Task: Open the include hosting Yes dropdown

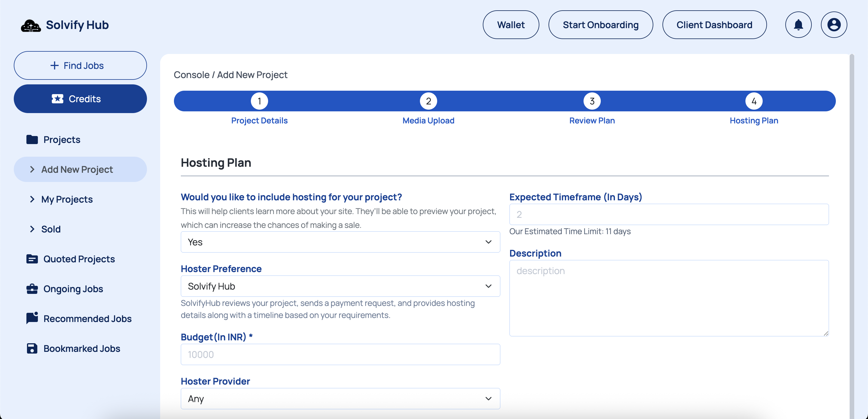Action: 340,242
